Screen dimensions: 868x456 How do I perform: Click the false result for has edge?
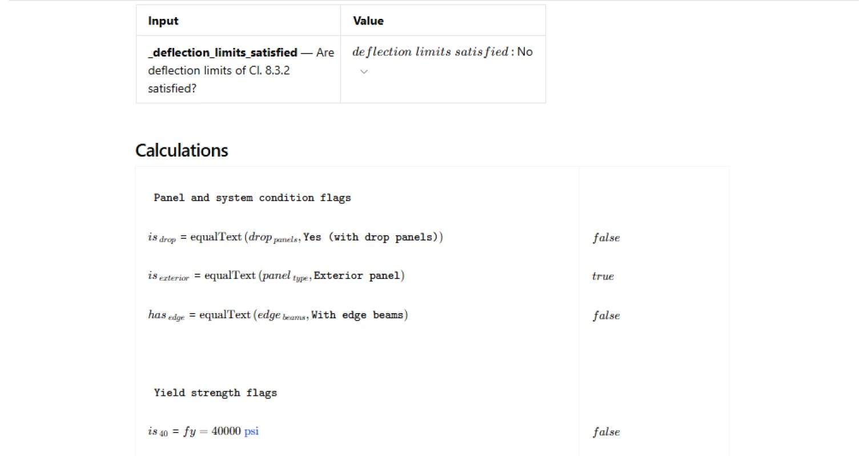(x=606, y=315)
